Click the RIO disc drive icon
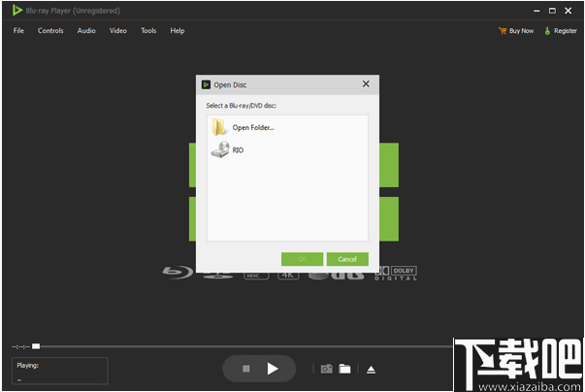 click(220, 149)
